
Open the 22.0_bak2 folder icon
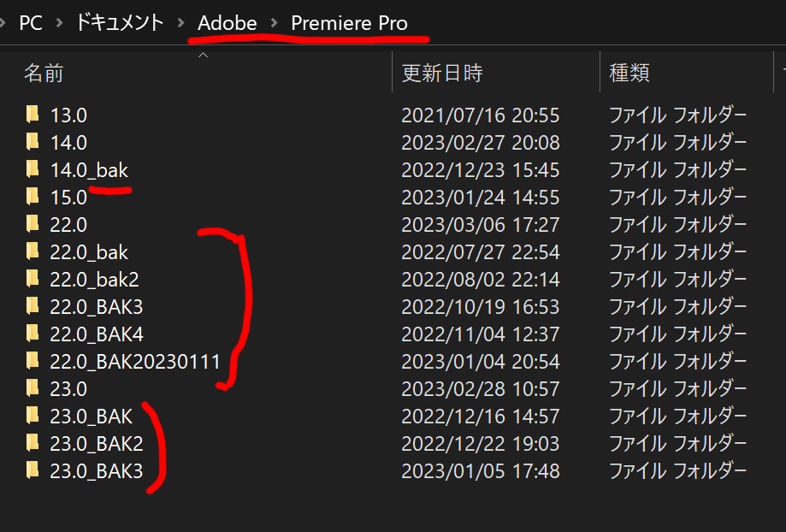[x=33, y=279]
